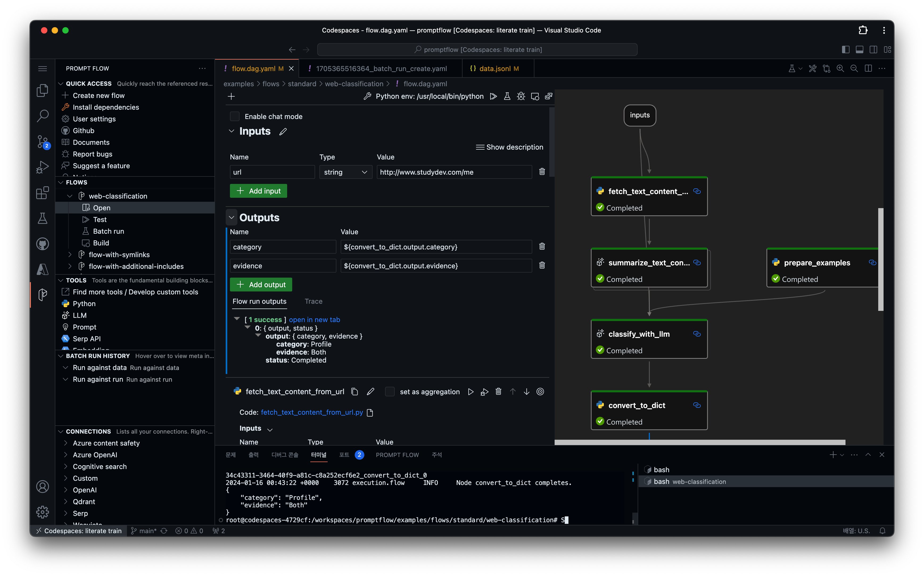Enable chat mode checkbox
This screenshot has height=576, width=924.
coord(235,116)
